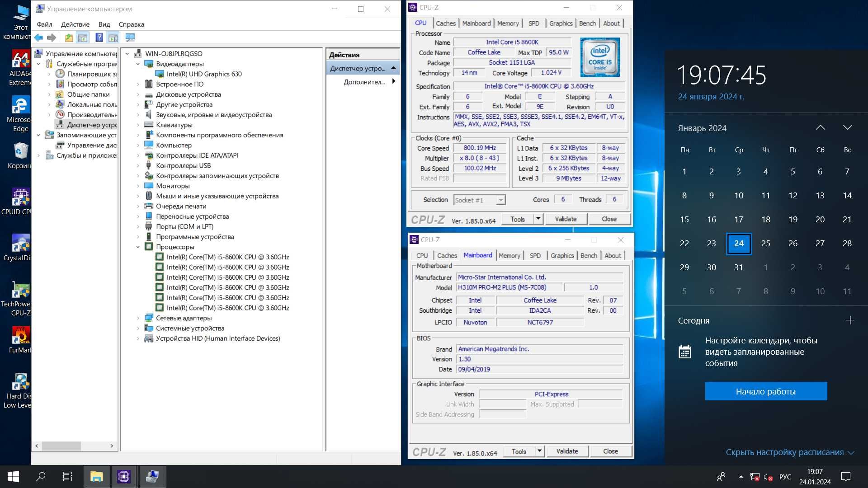Switch to Memory tab in upper CPU-Z
Image resolution: width=868 pixels, height=488 pixels.
pos(508,23)
